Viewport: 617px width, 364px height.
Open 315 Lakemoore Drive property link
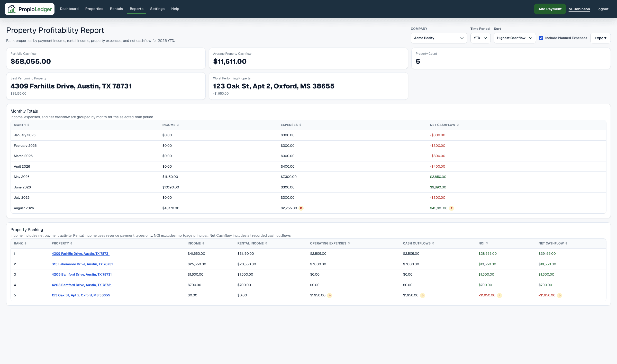click(82, 264)
